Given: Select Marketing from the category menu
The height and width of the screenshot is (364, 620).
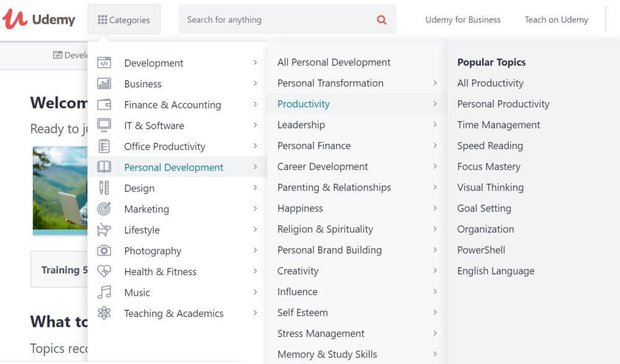Looking at the screenshot, I should pyautogui.click(x=146, y=209).
